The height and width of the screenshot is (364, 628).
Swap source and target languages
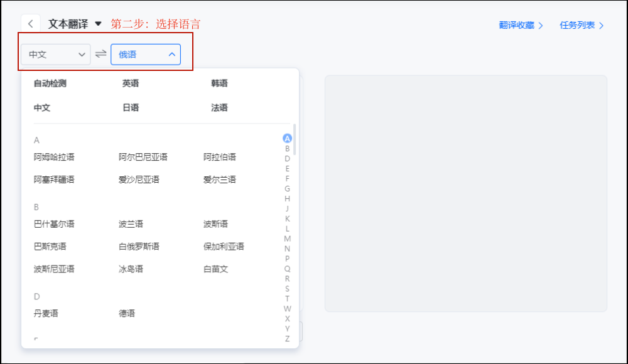click(99, 55)
